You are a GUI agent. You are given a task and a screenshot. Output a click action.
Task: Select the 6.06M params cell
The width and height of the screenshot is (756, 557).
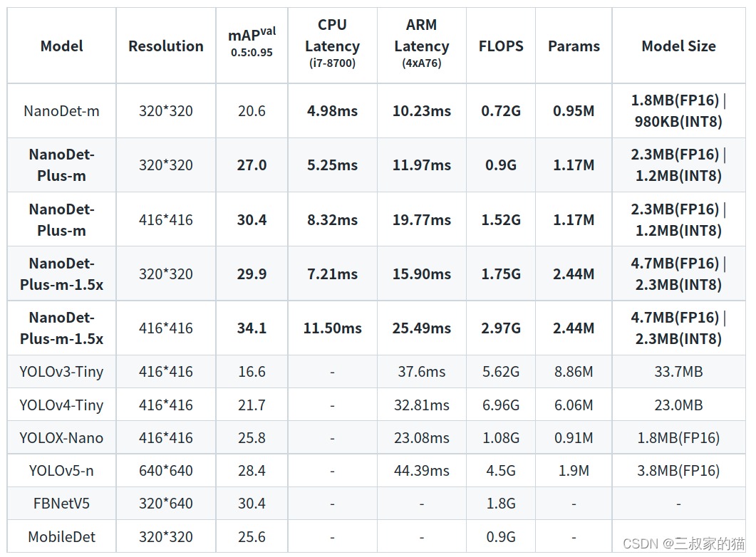pos(574,405)
